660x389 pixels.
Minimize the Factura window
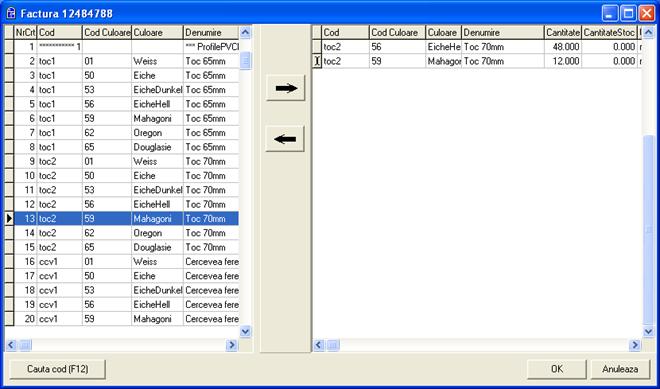(x=609, y=13)
